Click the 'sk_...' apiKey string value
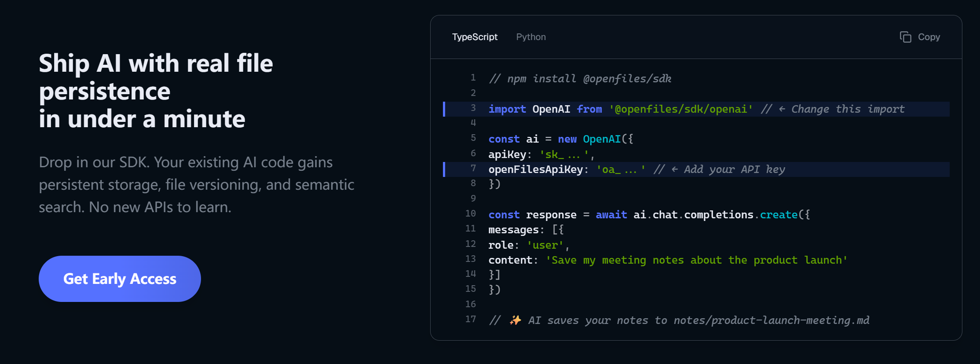The image size is (980, 364). click(x=564, y=154)
